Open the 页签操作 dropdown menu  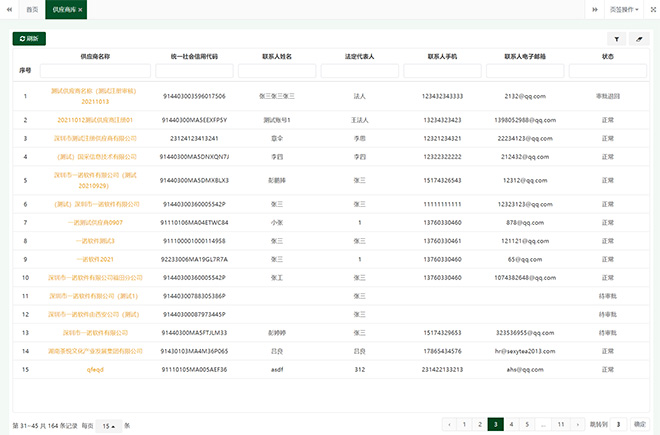point(624,9)
